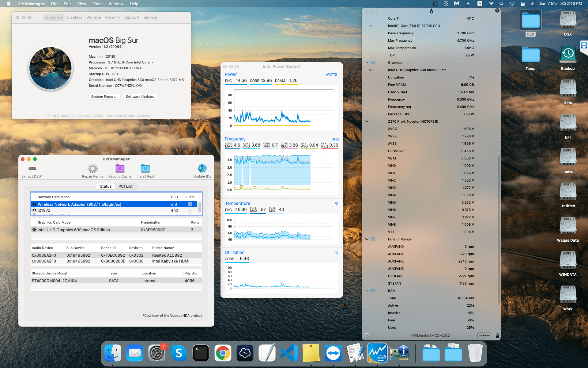Image resolution: width=588 pixels, height=368 pixels.
Task: Open Visual Studio Code from the Dock
Action: click(289, 353)
